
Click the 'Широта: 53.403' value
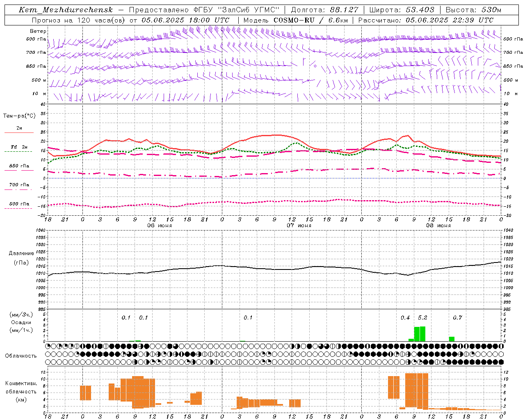(x=402, y=10)
